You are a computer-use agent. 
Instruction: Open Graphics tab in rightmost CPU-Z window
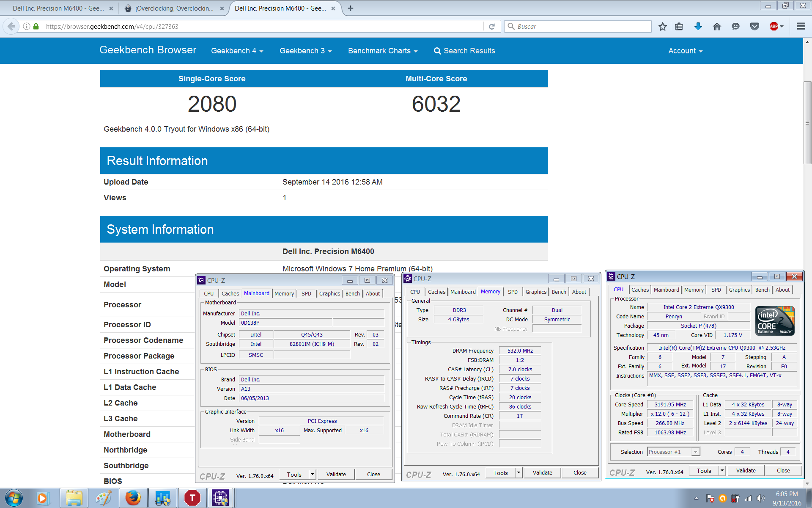[739, 290]
